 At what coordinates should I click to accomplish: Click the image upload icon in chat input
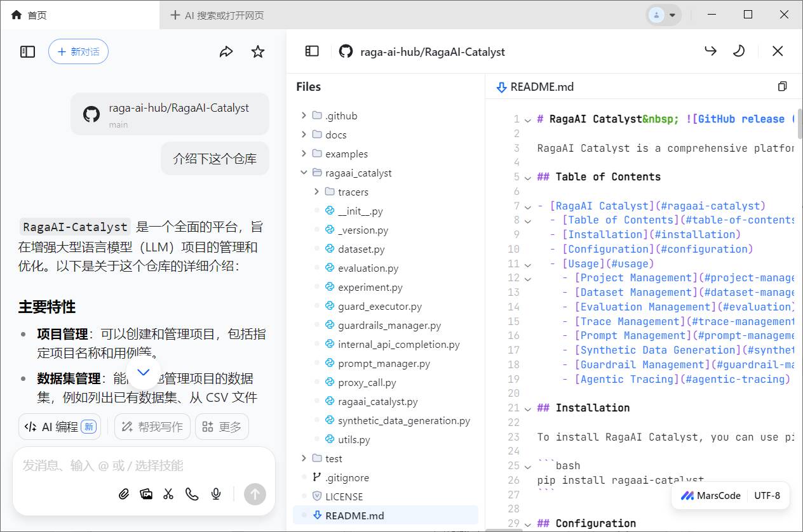pyautogui.click(x=146, y=494)
